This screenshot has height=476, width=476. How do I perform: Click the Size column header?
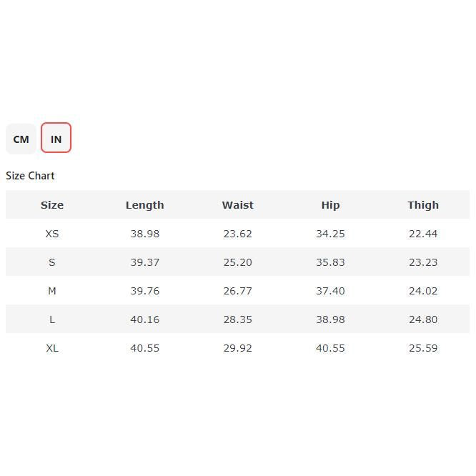(x=52, y=205)
